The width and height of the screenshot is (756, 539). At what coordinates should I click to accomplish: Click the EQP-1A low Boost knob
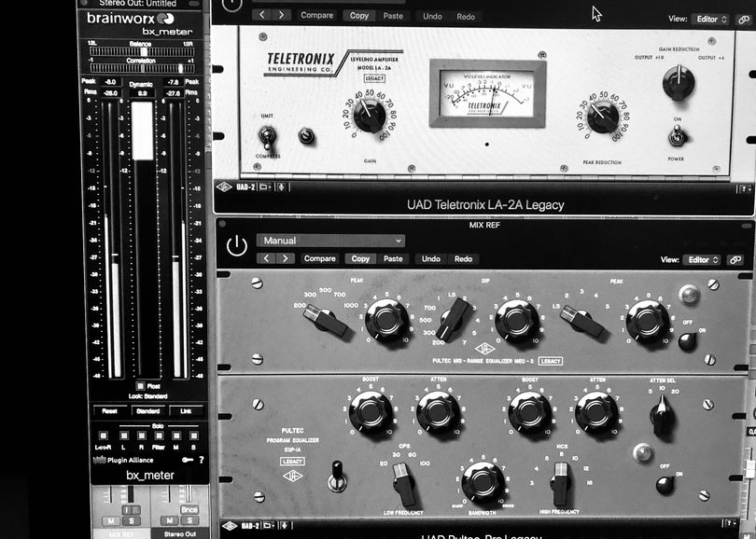click(x=371, y=413)
